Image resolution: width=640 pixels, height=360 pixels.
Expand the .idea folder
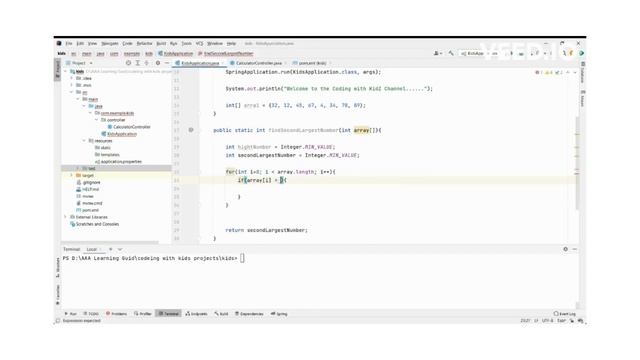click(71, 78)
